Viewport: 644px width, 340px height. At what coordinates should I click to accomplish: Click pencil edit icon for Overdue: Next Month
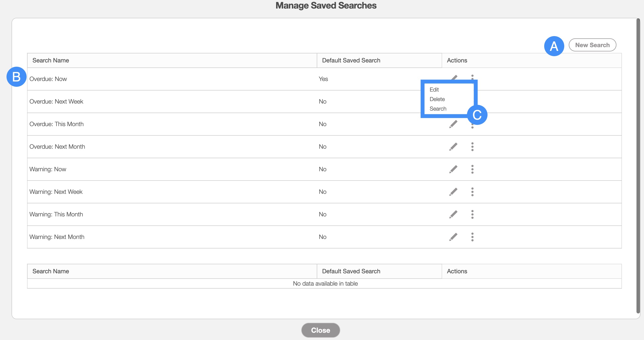click(x=453, y=147)
